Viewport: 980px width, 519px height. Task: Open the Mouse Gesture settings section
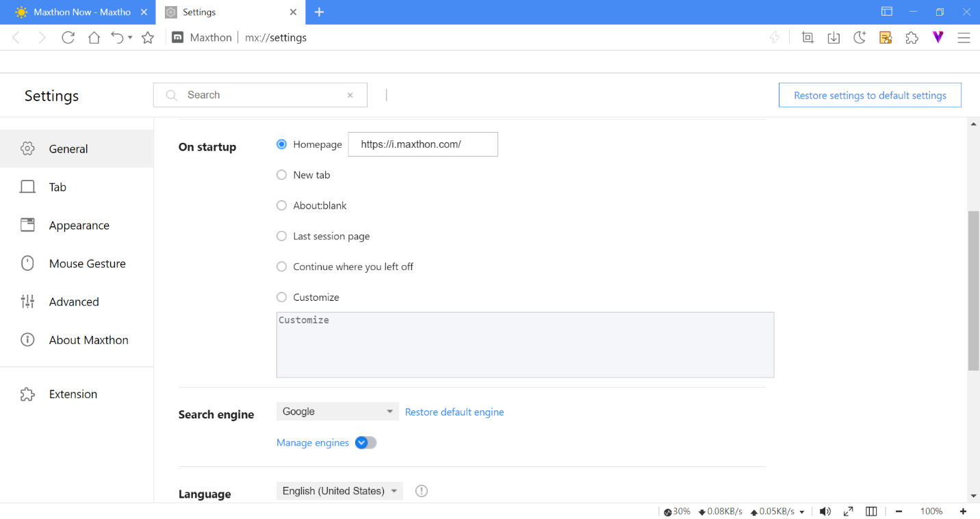tap(77, 263)
